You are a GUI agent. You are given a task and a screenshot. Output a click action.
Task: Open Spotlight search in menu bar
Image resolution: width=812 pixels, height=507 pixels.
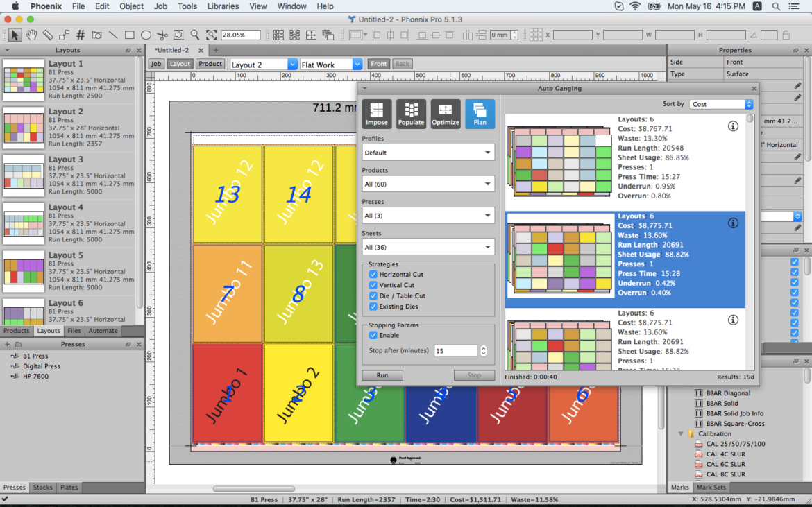[x=776, y=6]
